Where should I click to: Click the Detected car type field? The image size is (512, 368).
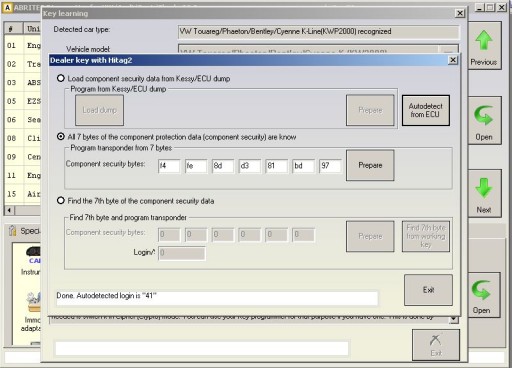(x=319, y=32)
